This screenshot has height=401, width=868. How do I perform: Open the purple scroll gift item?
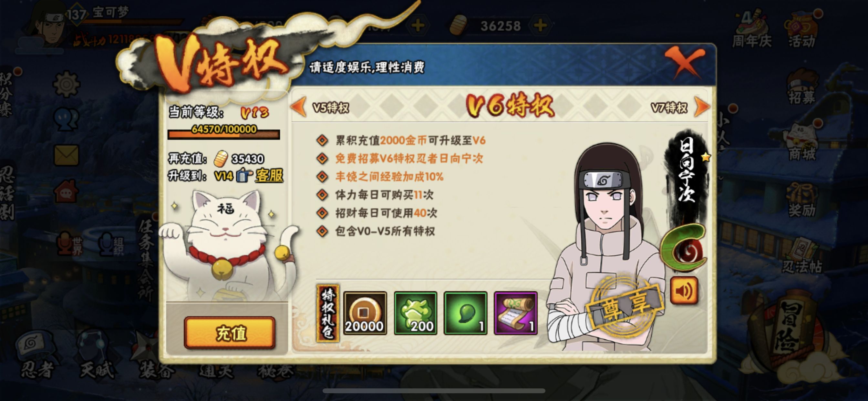click(516, 313)
